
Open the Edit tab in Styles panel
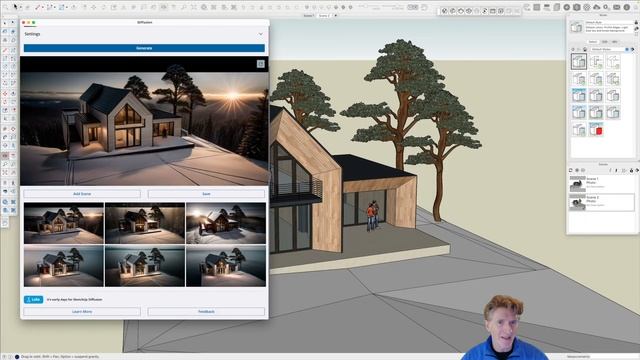(604, 42)
